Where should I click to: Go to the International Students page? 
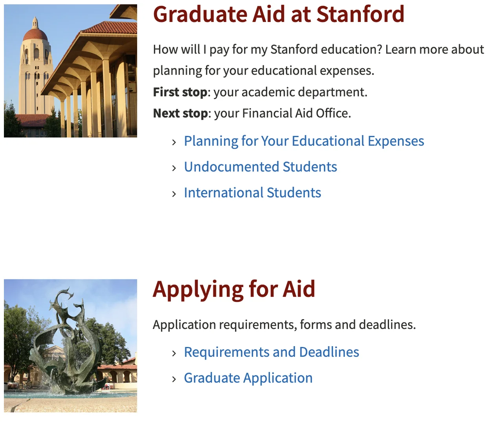[x=252, y=193]
